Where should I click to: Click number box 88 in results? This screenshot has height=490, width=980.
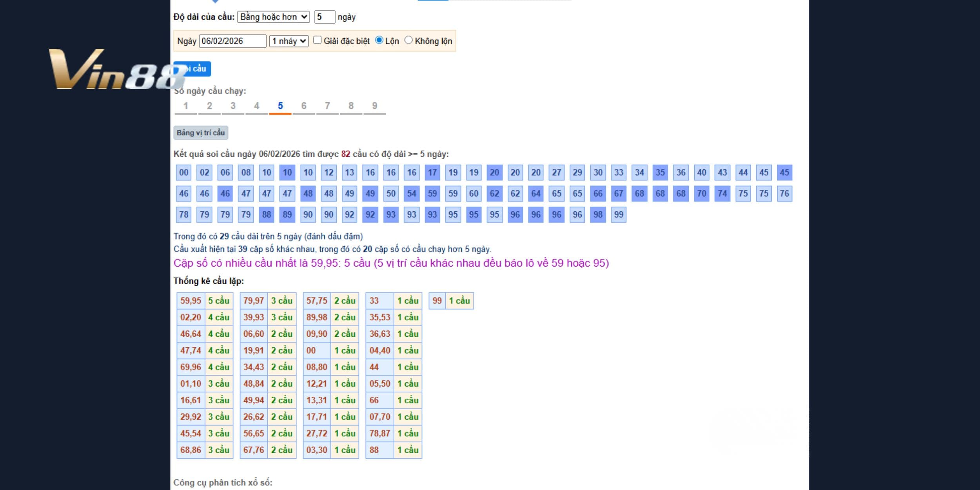[267, 214]
